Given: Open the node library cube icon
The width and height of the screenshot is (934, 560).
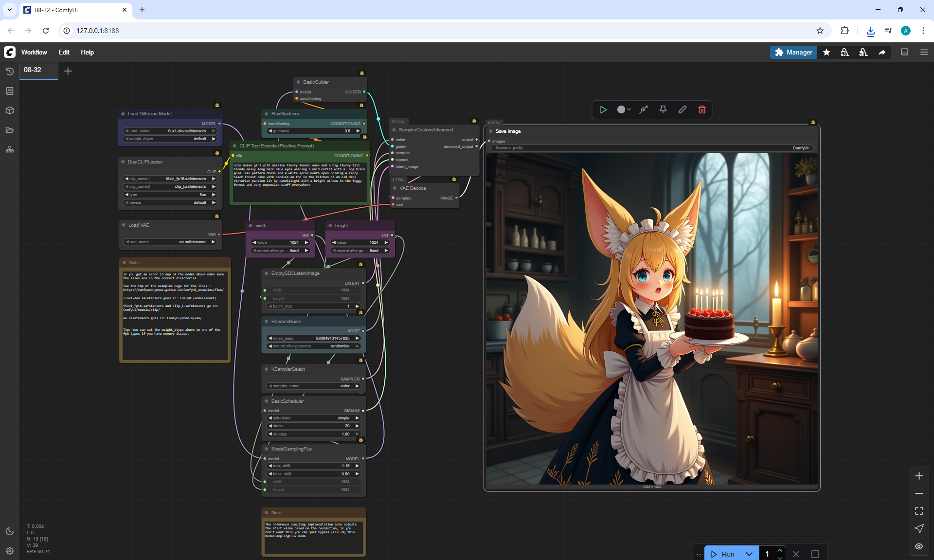Looking at the screenshot, I should click(x=10, y=110).
